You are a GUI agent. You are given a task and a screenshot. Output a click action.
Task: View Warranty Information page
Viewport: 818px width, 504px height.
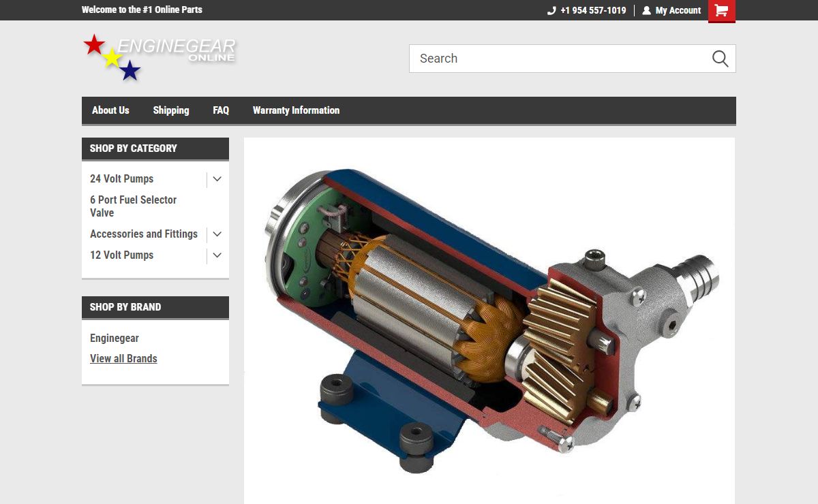296,110
